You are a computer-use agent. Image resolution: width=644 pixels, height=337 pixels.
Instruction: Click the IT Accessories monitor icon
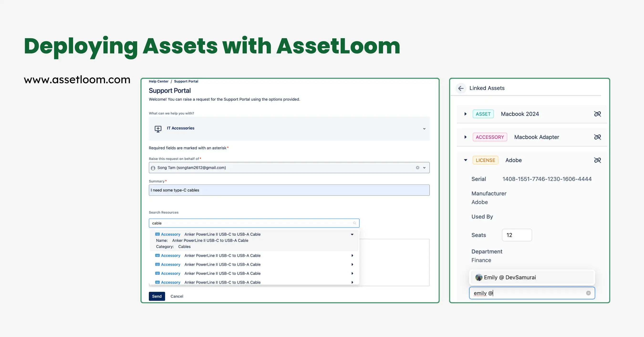click(x=158, y=129)
